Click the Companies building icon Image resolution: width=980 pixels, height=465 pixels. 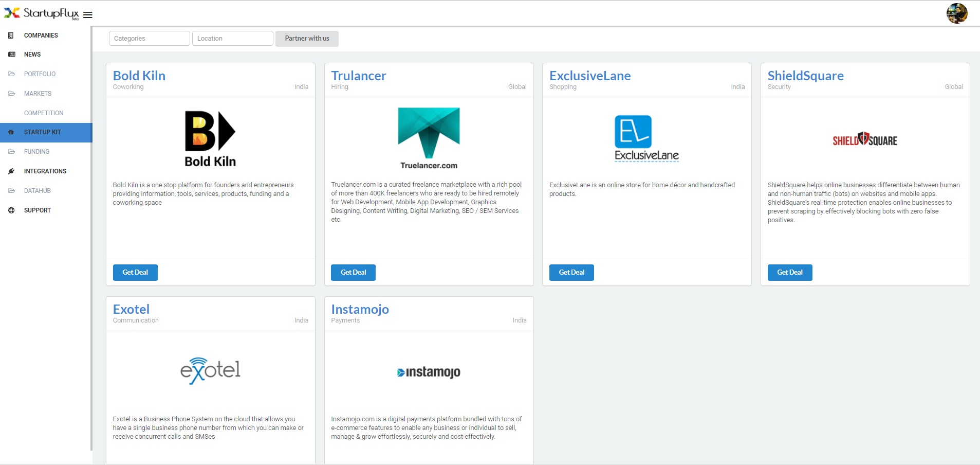pos(11,35)
